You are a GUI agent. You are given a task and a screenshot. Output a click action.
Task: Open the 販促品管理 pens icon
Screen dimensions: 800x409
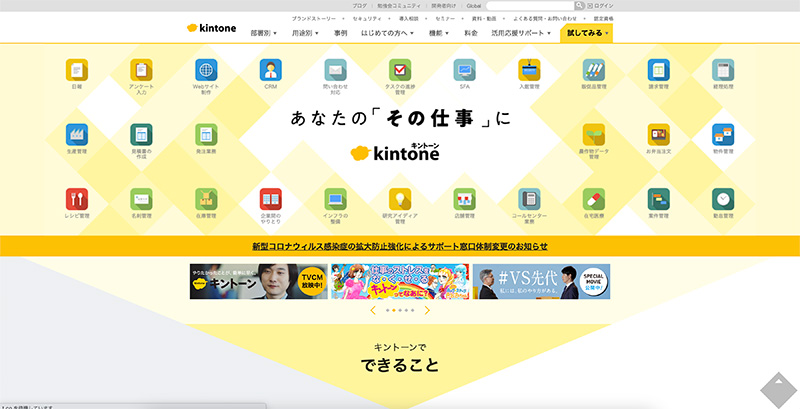tap(594, 70)
